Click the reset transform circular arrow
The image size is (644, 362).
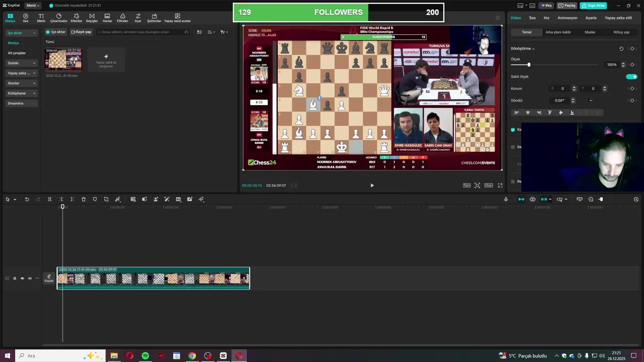point(621,49)
